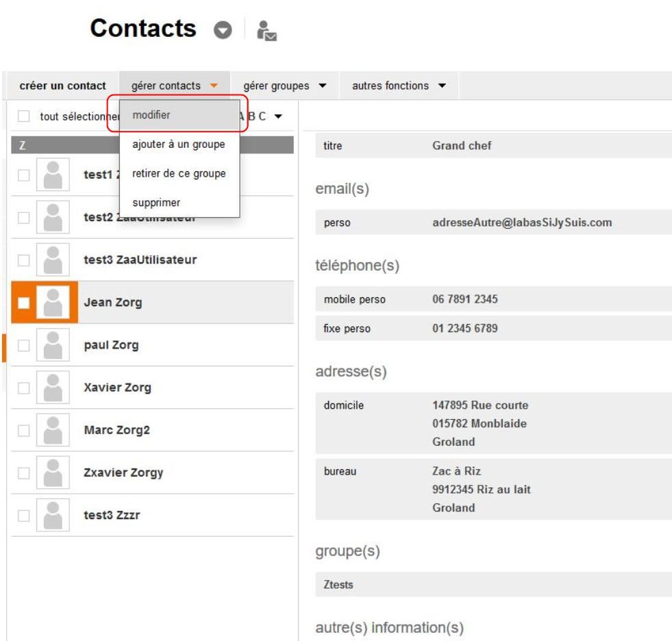672x641 pixels.
Task: Click Zxavier Zorgy's avatar icon
Action: coord(53,473)
